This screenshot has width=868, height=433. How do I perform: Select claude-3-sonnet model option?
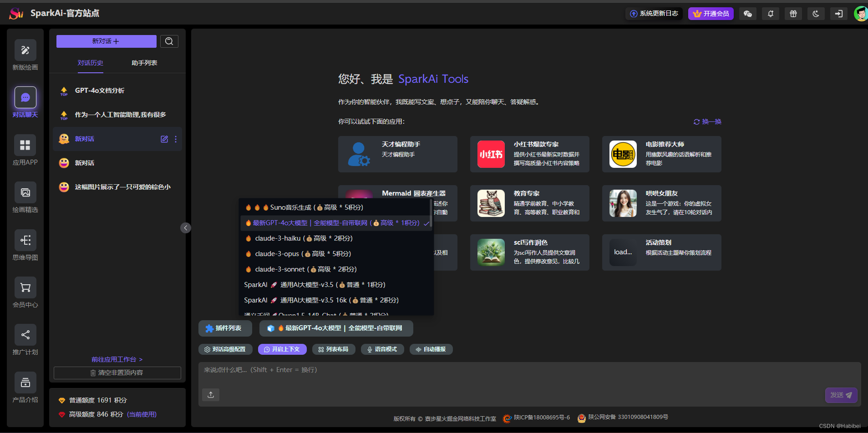pyautogui.click(x=335, y=269)
